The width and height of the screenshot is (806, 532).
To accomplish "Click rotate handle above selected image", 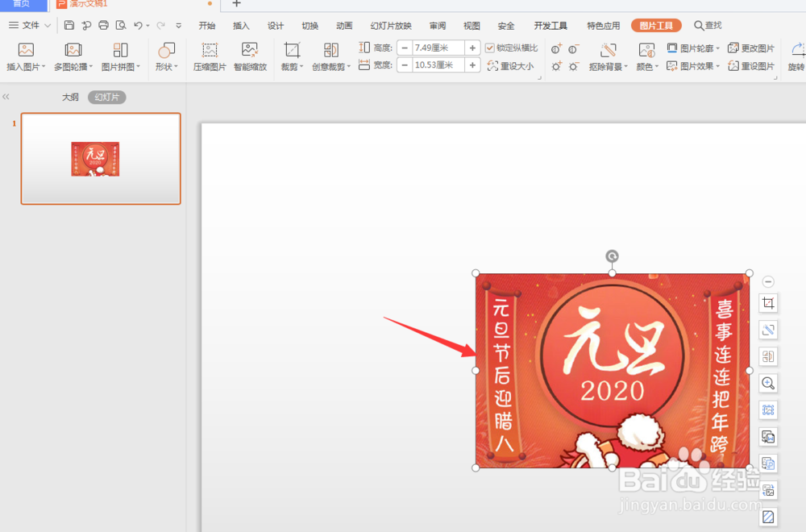I will (612, 256).
